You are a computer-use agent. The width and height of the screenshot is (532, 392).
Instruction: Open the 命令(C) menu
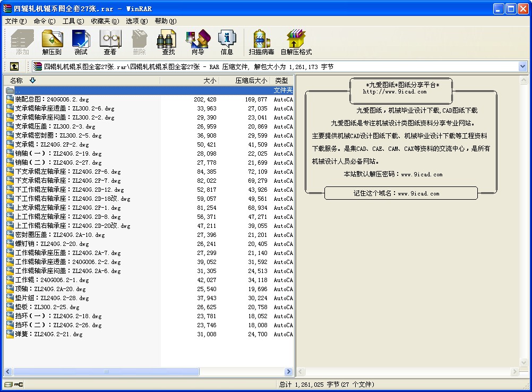click(45, 21)
